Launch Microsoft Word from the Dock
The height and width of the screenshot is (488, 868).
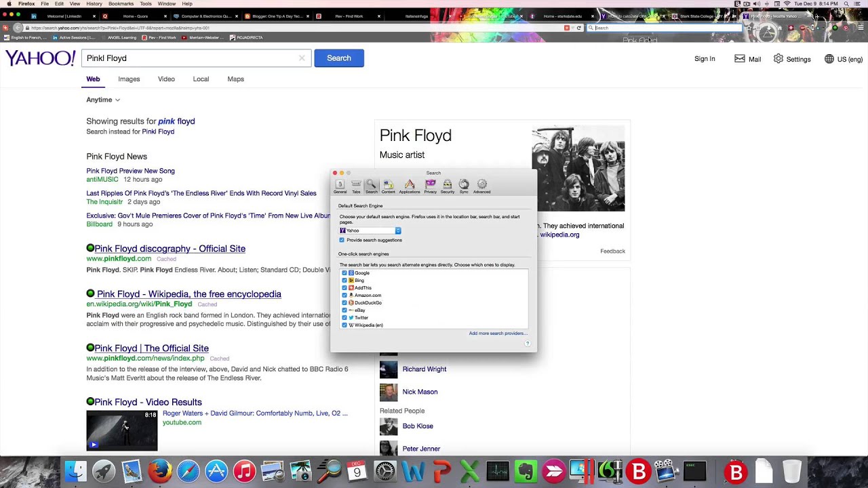[413, 471]
